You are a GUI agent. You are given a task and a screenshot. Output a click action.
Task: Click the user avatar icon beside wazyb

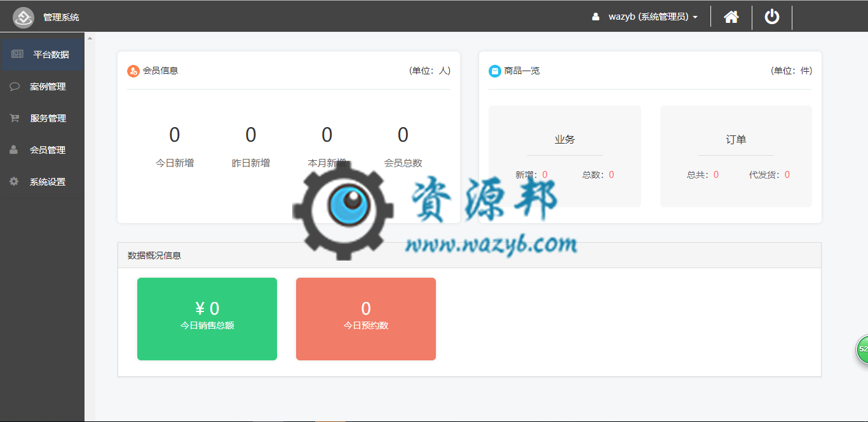tap(595, 17)
